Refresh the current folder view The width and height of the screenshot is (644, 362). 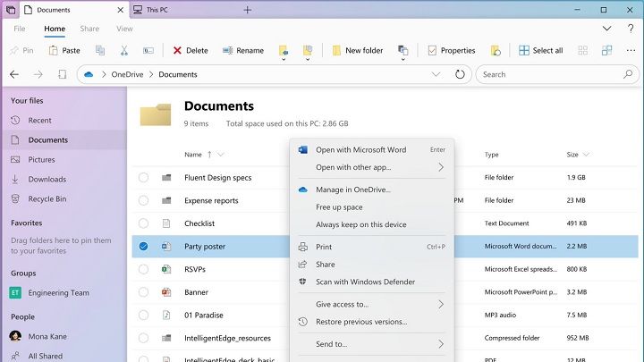[460, 75]
